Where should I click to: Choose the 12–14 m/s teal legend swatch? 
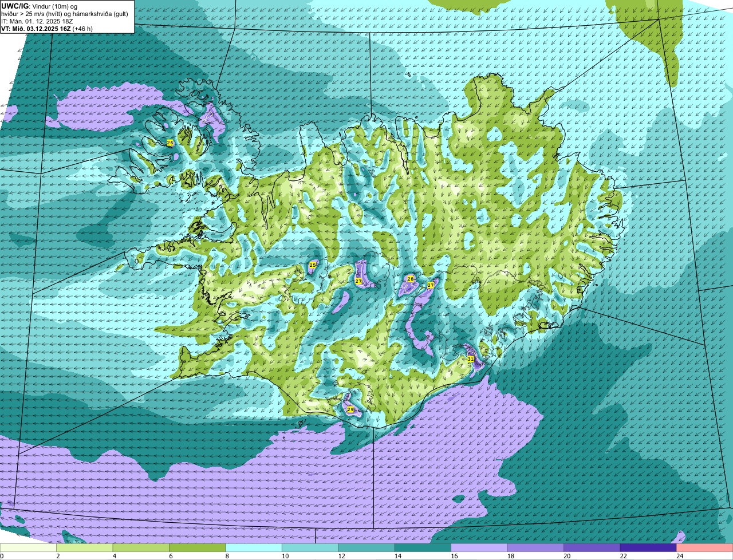(366, 548)
